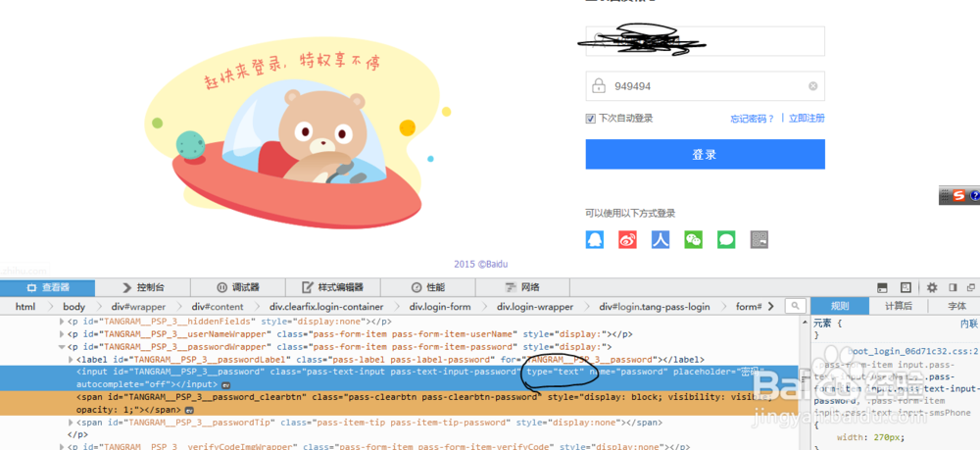The image size is (980, 450).
Task: Click the responsive design mode icon
Action: coord(906,287)
